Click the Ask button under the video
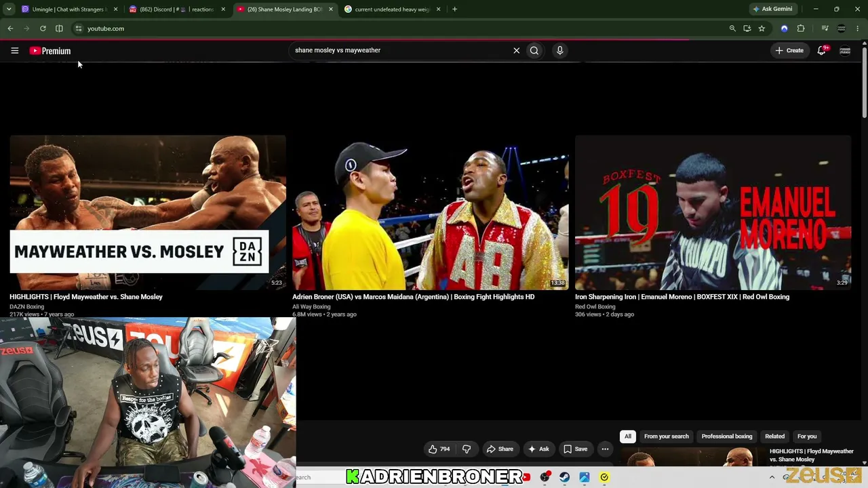This screenshot has width=868, height=488. pos(538,449)
